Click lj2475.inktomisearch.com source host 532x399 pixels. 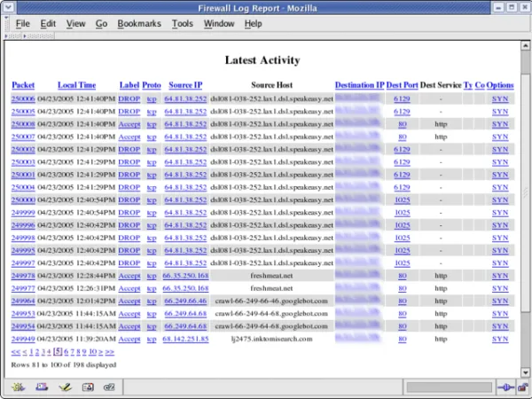pos(271,339)
